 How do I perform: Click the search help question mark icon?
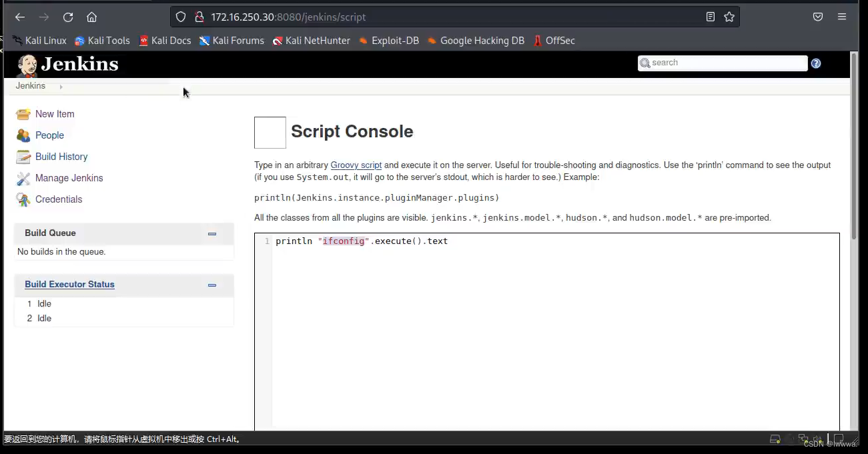pyautogui.click(x=816, y=63)
